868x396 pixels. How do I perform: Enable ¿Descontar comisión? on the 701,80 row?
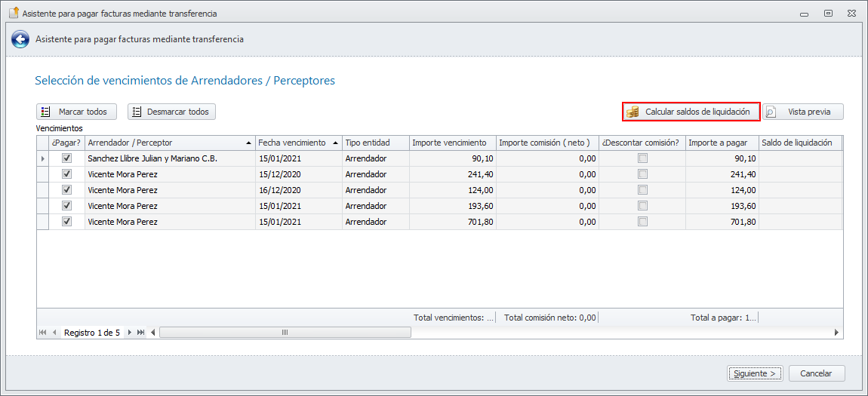(x=642, y=222)
